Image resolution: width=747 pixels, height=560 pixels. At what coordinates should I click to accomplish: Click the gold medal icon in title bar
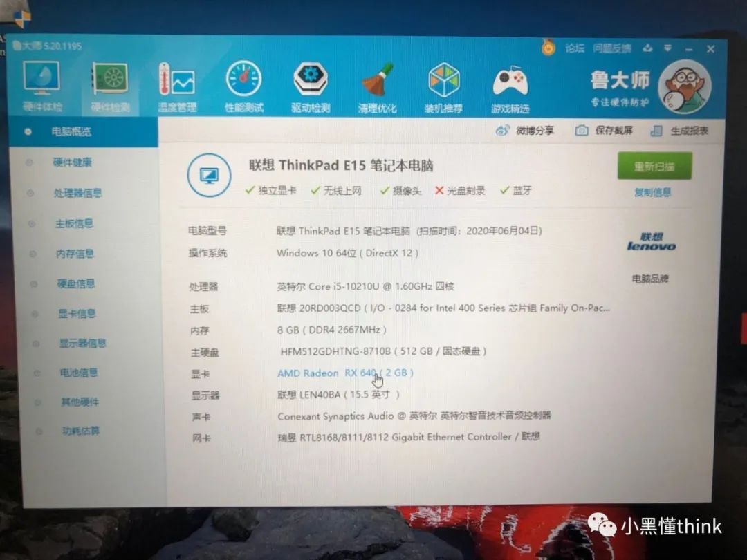[548, 47]
